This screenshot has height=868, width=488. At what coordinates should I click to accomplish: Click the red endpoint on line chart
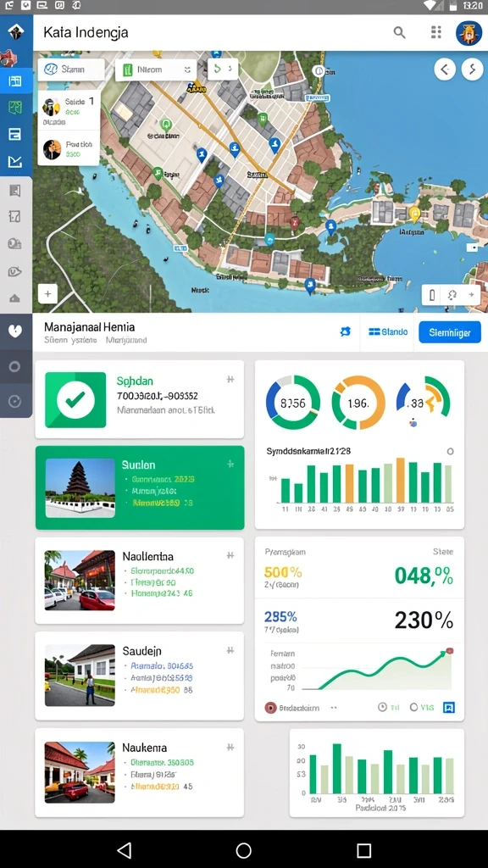click(449, 651)
